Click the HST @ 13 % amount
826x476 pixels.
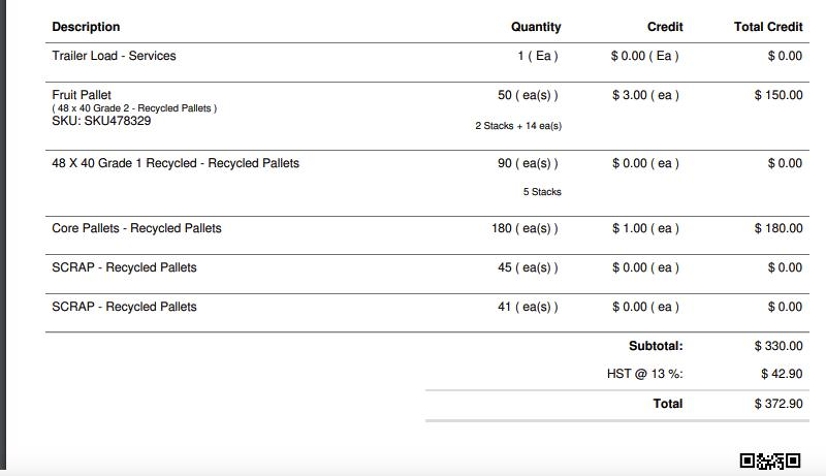tap(782, 374)
